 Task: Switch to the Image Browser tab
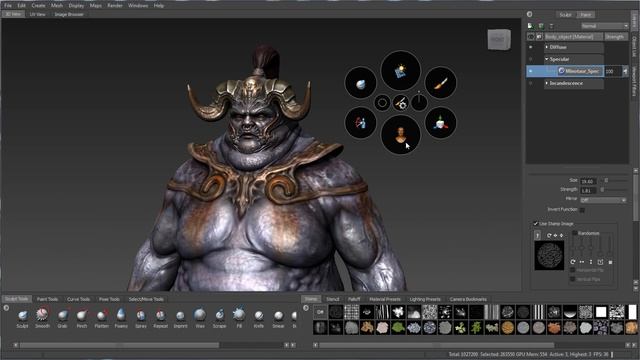(69, 14)
